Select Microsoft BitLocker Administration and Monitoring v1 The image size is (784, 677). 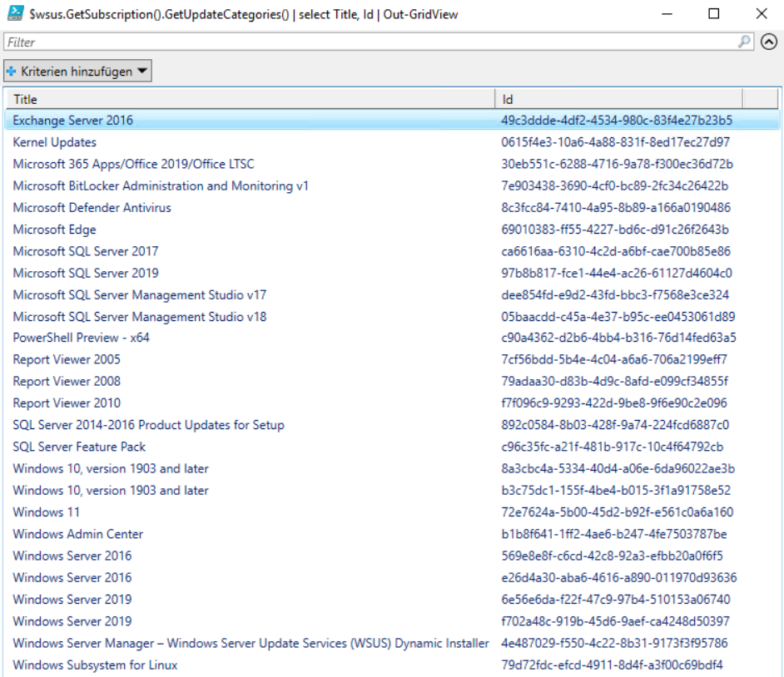point(392,185)
